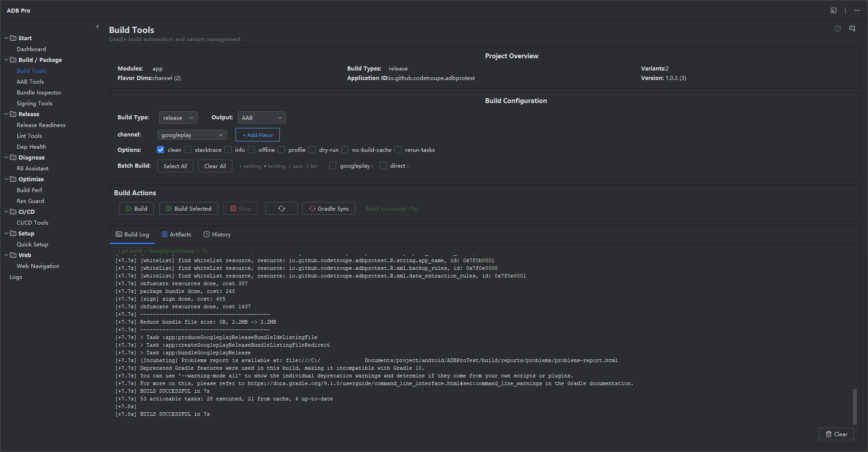Clear the build log with Clear button
Image resolution: width=868 pixels, height=452 pixels.
[836, 434]
